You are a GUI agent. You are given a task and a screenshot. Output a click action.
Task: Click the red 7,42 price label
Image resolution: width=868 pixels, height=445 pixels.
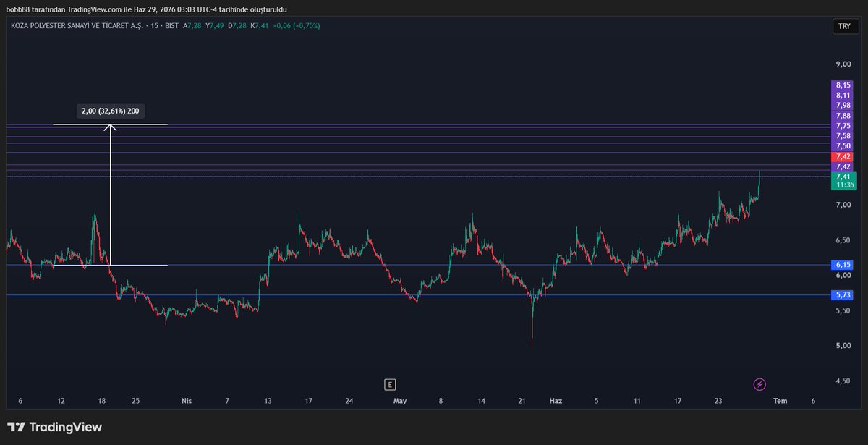click(x=843, y=156)
